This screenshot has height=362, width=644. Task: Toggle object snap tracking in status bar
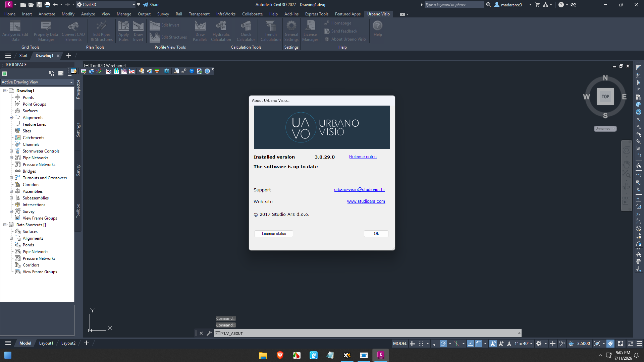point(470,343)
